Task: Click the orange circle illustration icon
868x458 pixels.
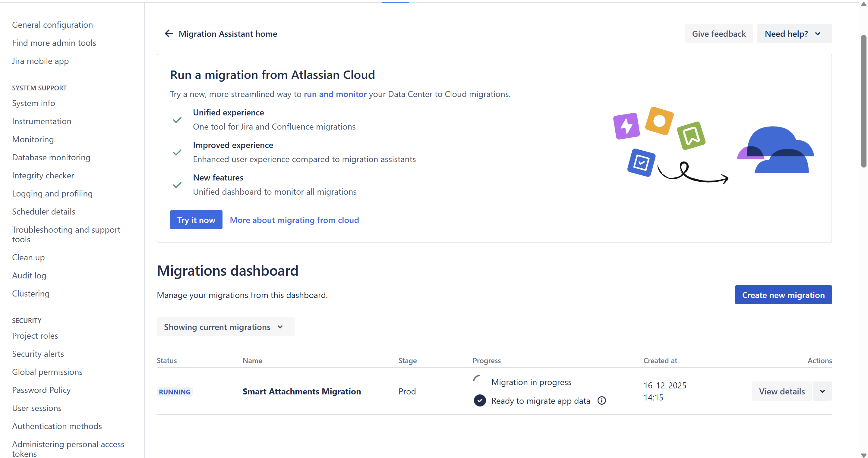Action: (x=659, y=121)
